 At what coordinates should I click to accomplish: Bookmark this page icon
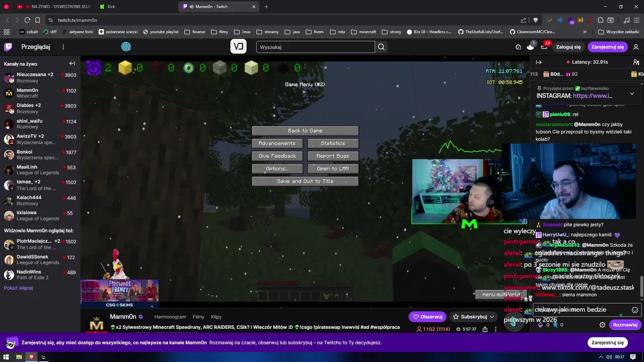click(37, 20)
